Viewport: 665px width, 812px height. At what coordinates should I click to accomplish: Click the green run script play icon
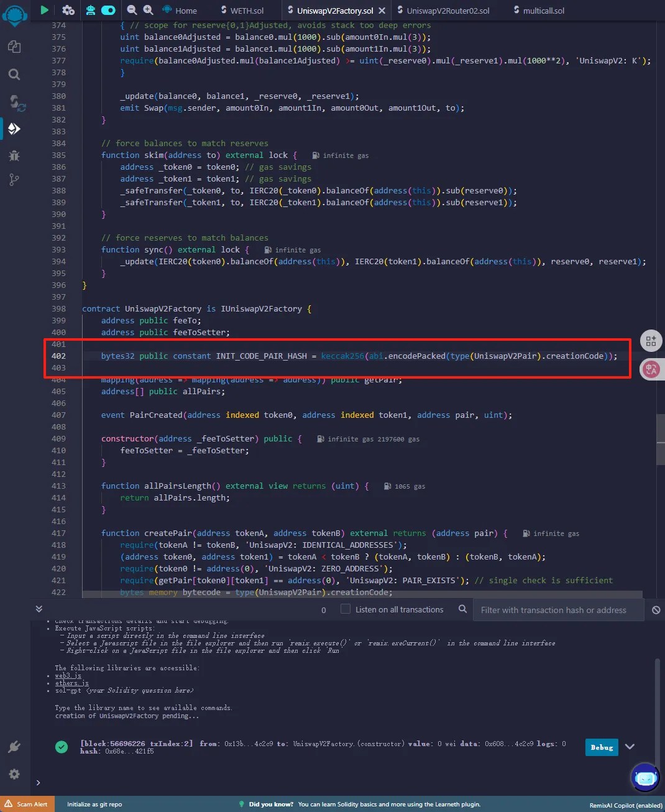point(44,10)
